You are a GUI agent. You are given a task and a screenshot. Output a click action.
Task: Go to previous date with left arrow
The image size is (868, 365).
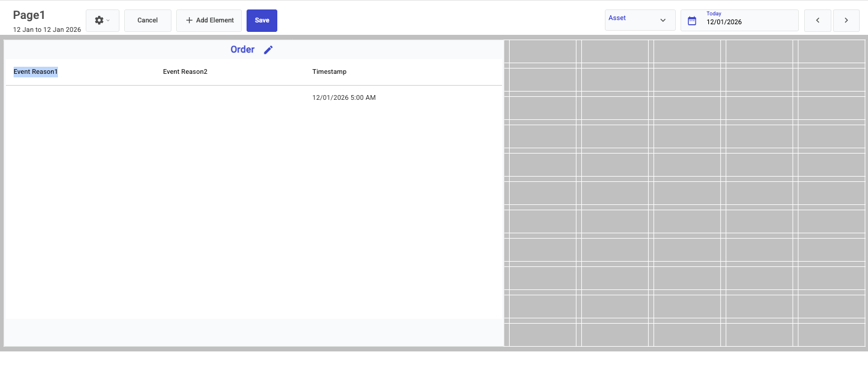(x=818, y=20)
